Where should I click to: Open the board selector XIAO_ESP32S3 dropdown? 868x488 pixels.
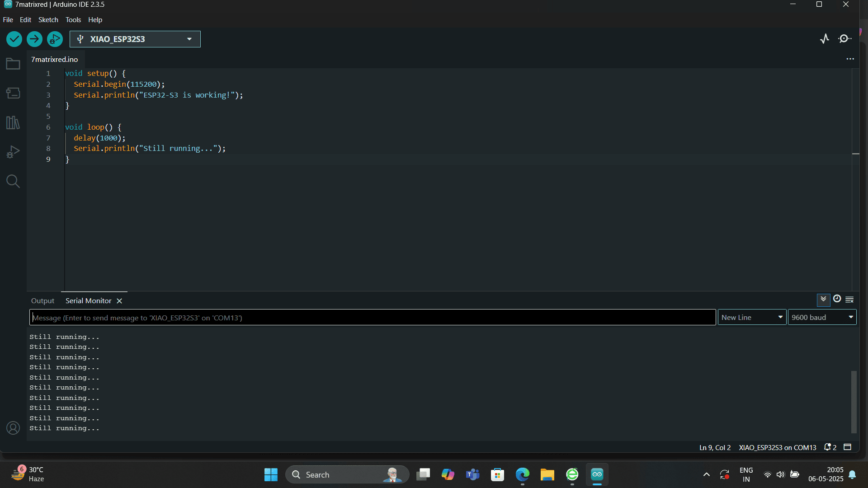point(135,39)
